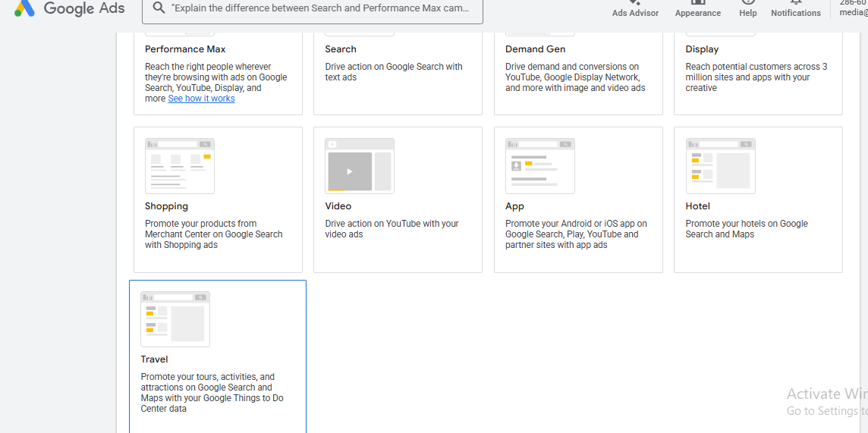Viewport: 868px width, 433px height.
Task: Click 'Promote your tours, activities' description
Action: (x=212, y=393)
